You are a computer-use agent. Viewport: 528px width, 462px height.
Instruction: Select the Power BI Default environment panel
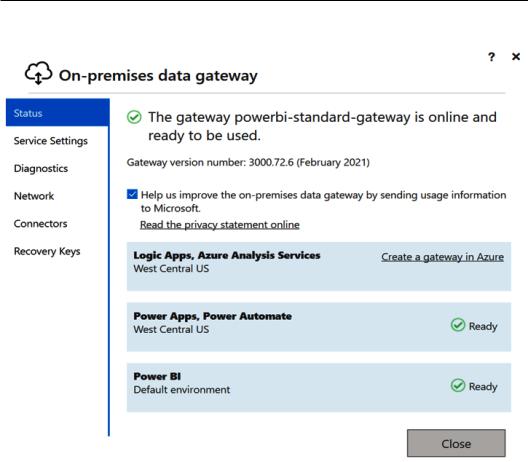319,388
